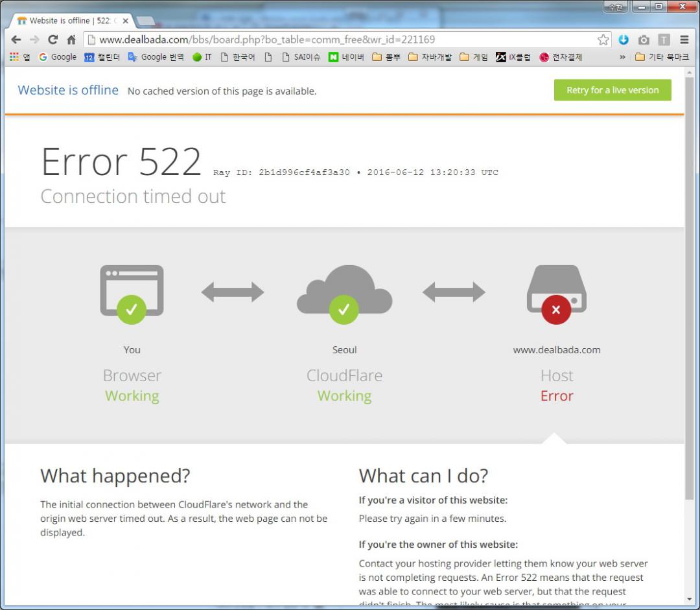This screenshot has height=610, width=700.
Task: Select the 'Website is offline' tab
Action: tap(68, 21)
